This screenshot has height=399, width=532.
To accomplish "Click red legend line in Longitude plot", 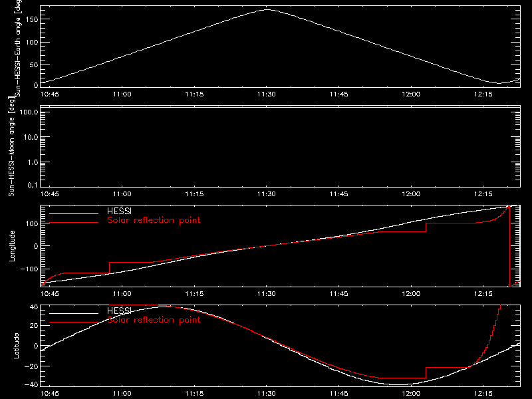I will pos(74,223).
